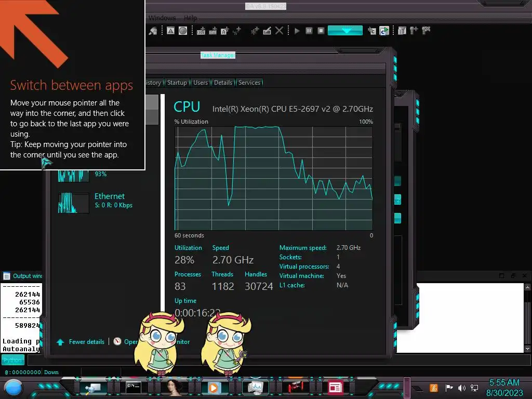Open the breakpoint list toolbar icon
532x399 pixels.
402,31
